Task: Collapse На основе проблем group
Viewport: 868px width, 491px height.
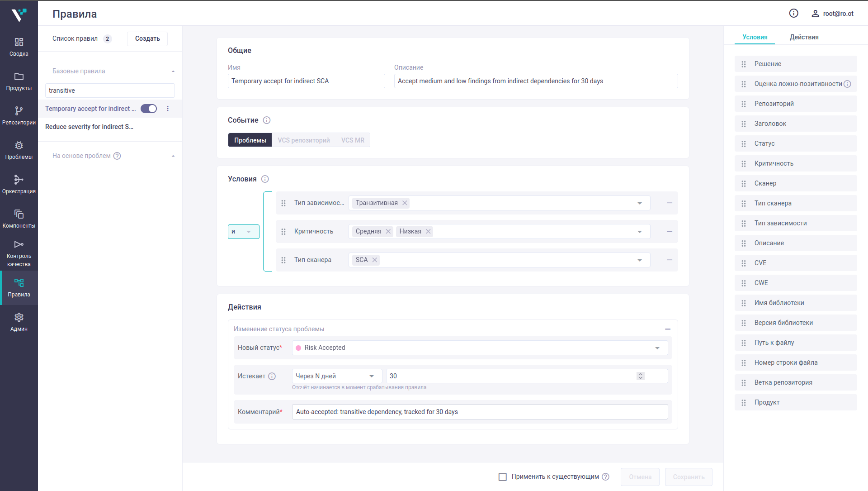Action: 173,156
